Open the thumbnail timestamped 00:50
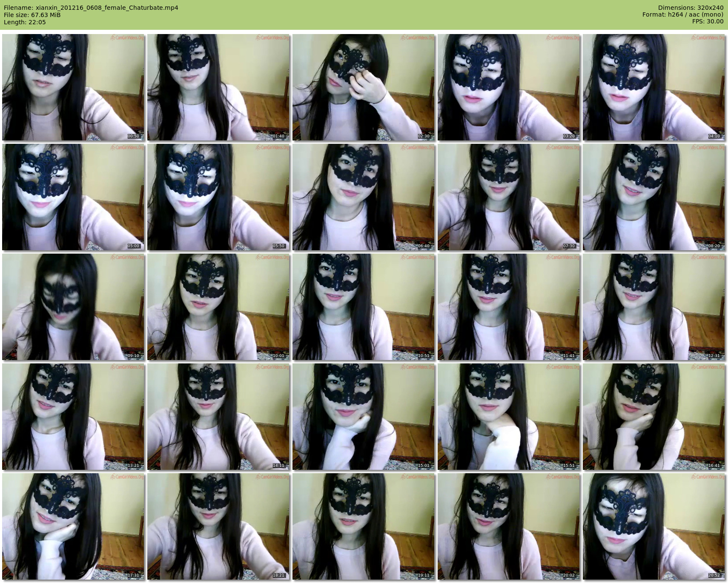This screenshot has height=583, width=728. click(73, 87)
